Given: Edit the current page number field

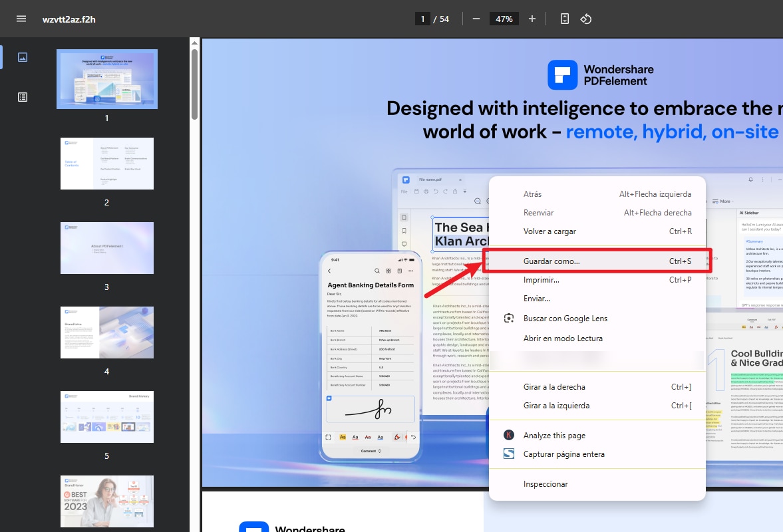Looking at the screenshot, I should pos(422,19).
